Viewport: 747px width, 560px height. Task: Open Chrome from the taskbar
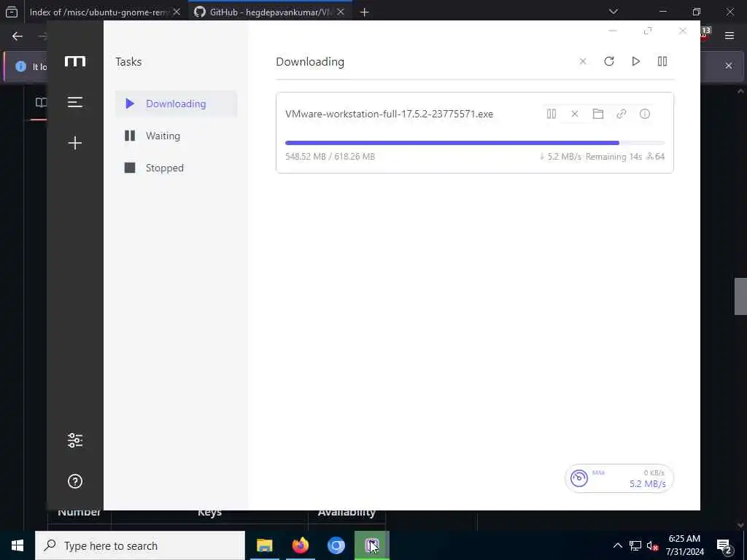pos(336,545)
